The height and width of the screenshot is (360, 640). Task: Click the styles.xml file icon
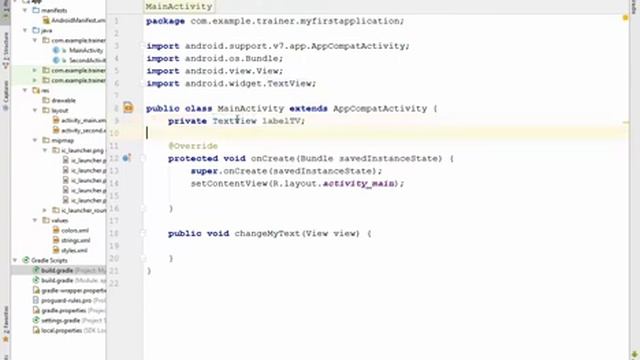point(56,250)
